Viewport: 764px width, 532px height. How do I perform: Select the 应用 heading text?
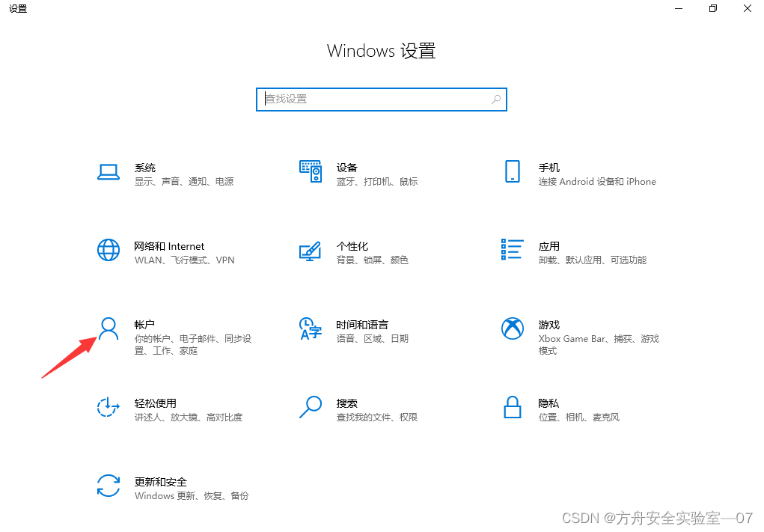[x=549, y=246]
